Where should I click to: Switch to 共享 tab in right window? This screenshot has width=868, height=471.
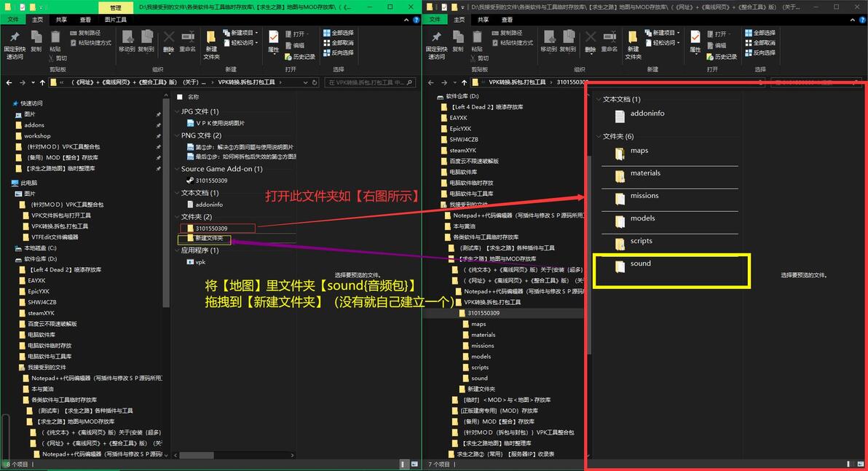pyautogui.click(x=484, y=20)
